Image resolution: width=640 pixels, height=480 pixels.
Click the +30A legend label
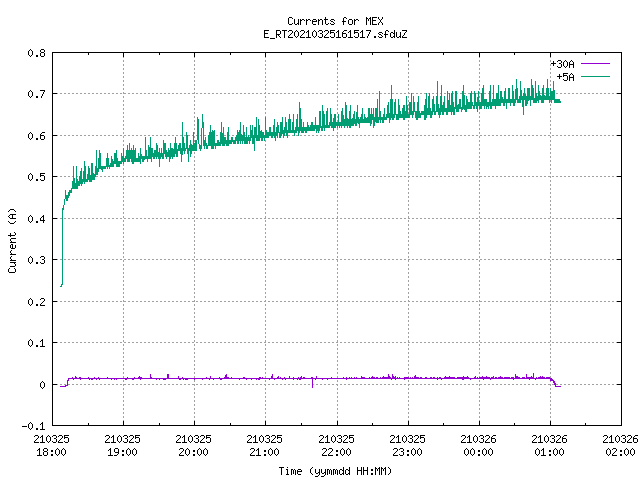point(562,64)
